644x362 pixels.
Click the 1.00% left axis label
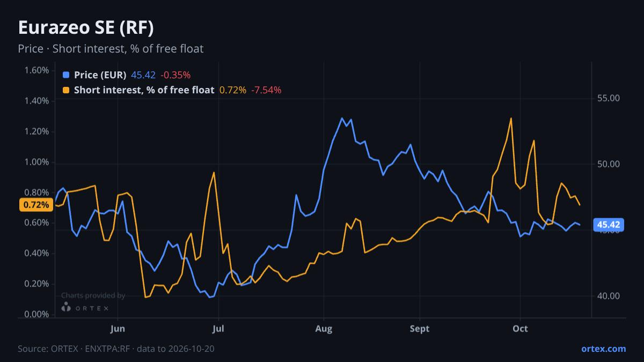click(x=36, y=162)
